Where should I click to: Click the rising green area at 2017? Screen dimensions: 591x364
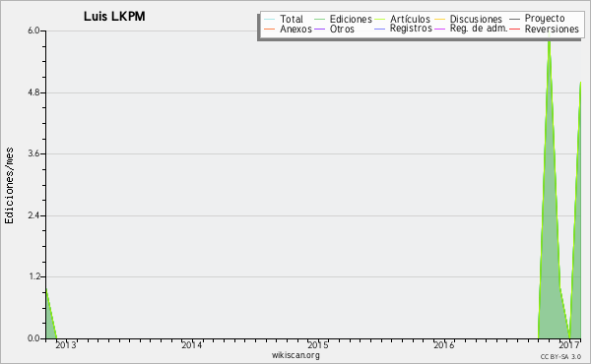pos(576,245)
